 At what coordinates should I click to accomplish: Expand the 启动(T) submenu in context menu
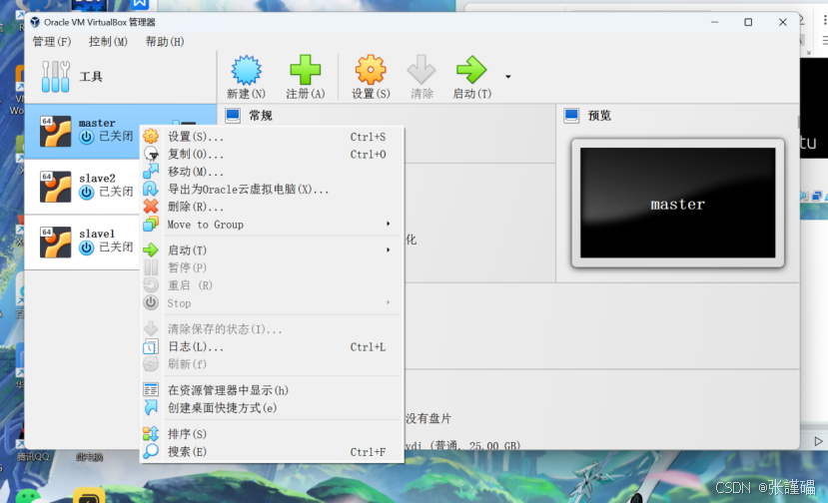(x=272, y=251)
